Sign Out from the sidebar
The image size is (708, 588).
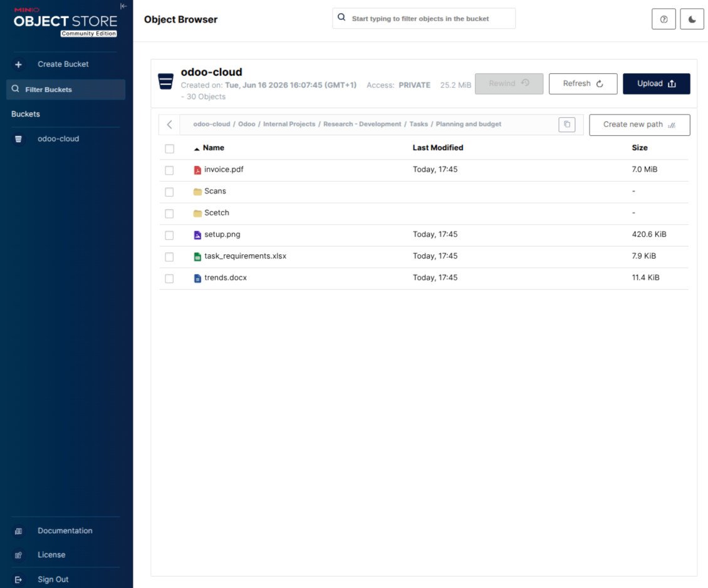point(53,579)
